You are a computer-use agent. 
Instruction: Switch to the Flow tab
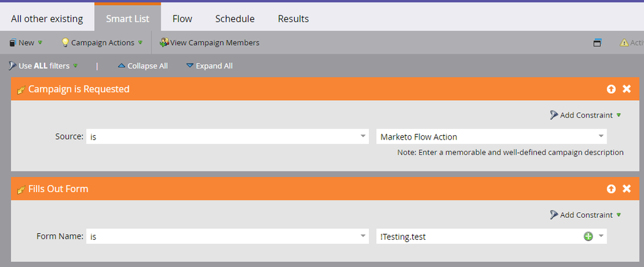[x=182, y=19]
